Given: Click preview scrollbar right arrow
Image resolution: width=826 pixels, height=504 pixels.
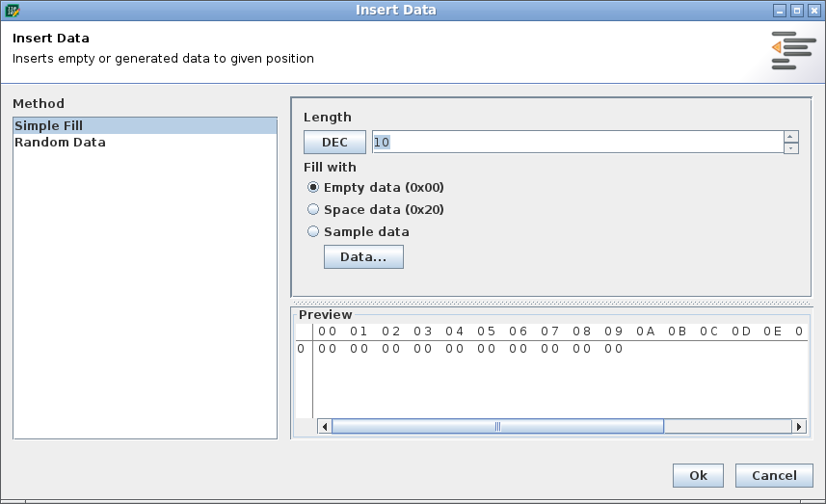Looking at the screenshot, I should tap(799, 427).
